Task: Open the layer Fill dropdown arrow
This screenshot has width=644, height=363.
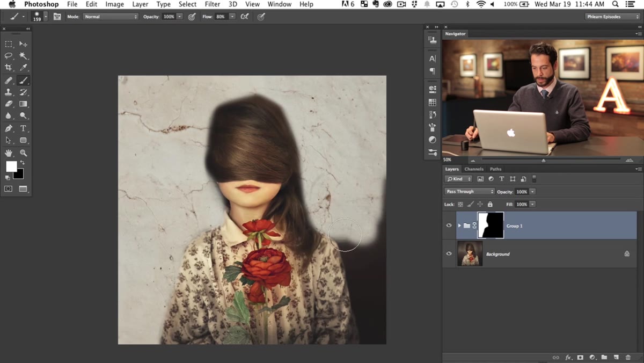Action: coord(532,205)
